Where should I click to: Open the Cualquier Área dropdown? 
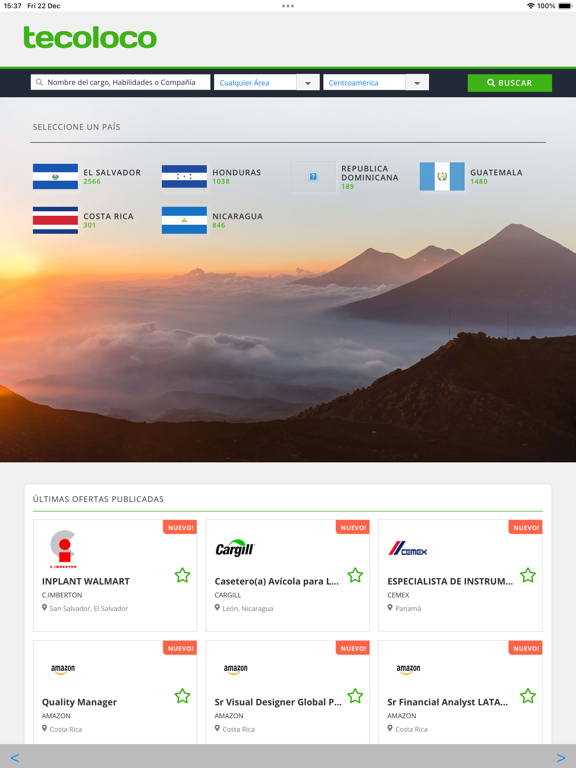(x=266, y=82)
